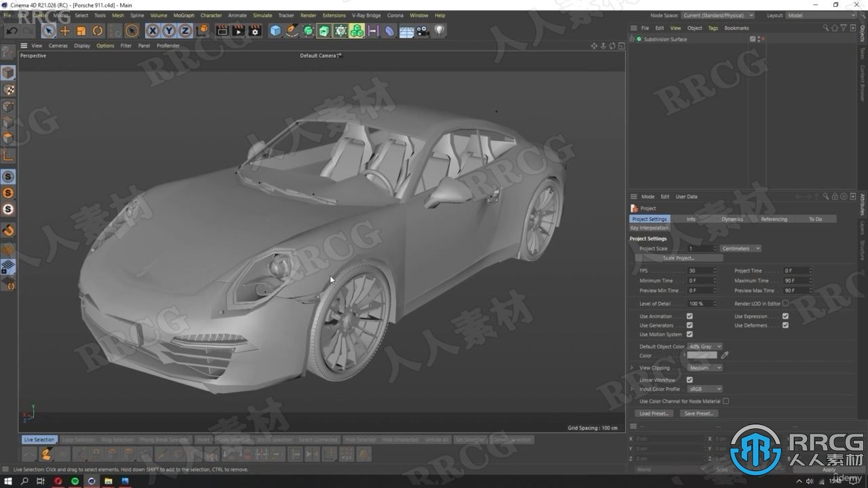Toggle Use Motion System checkbox
This screenshot has width=868, height=488.
click(x=690, y=334)
